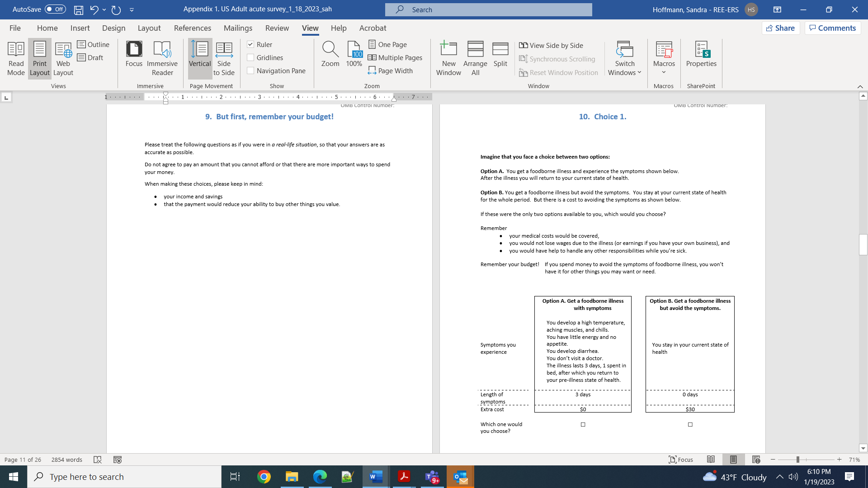Open Immersive Reader view

[162, 58]
